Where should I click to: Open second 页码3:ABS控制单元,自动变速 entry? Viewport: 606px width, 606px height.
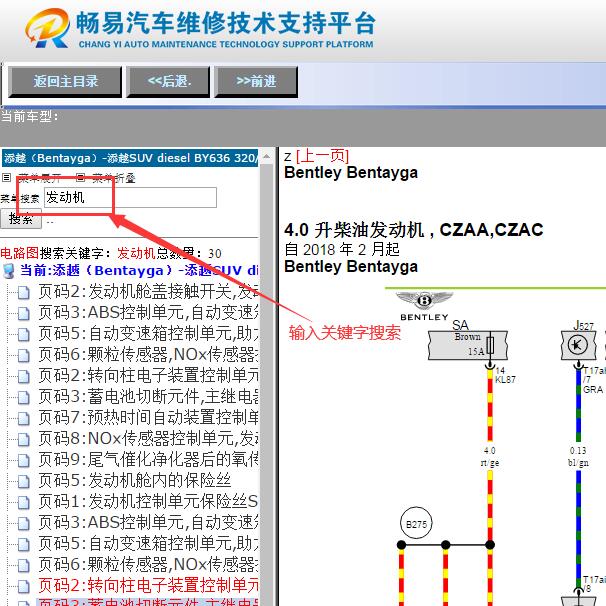click(148, 522)
